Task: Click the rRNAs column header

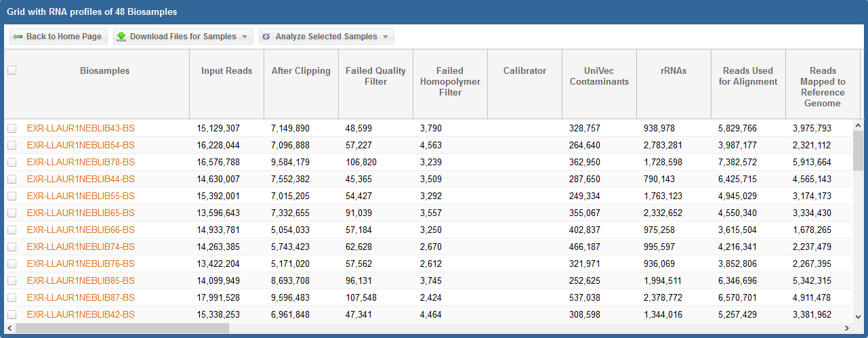Action: (674, 70)
